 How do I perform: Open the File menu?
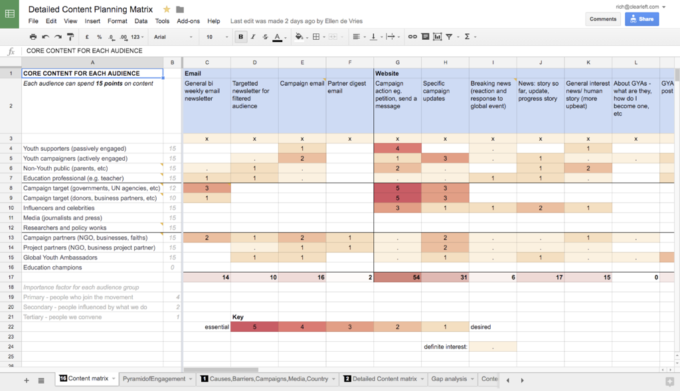tap(33, 21)
